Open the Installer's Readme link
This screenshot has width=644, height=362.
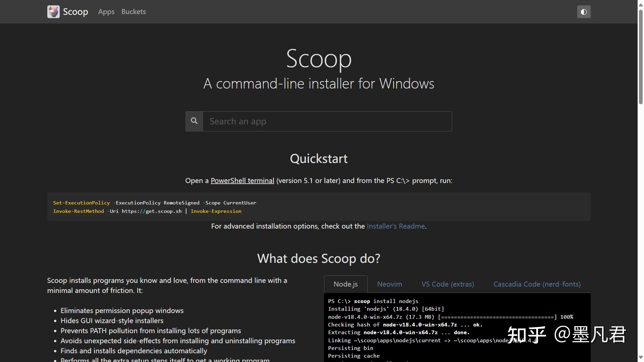point(395,226)
